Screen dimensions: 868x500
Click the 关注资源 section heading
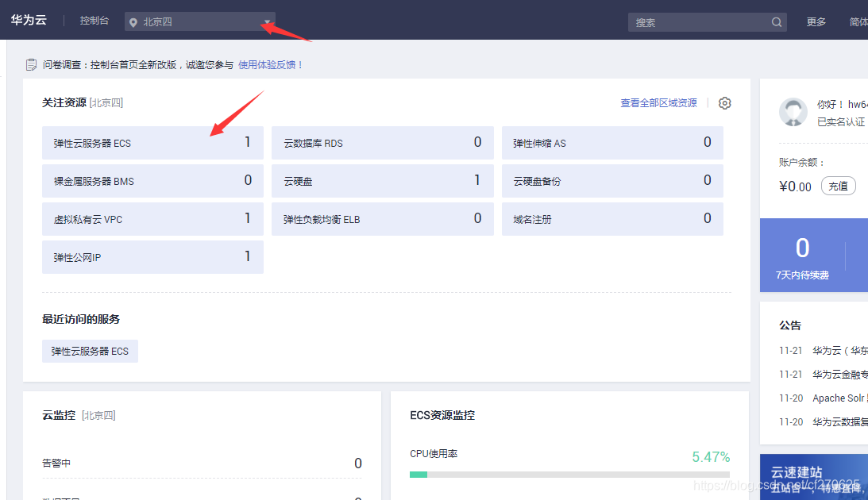(x=64, y=103)
